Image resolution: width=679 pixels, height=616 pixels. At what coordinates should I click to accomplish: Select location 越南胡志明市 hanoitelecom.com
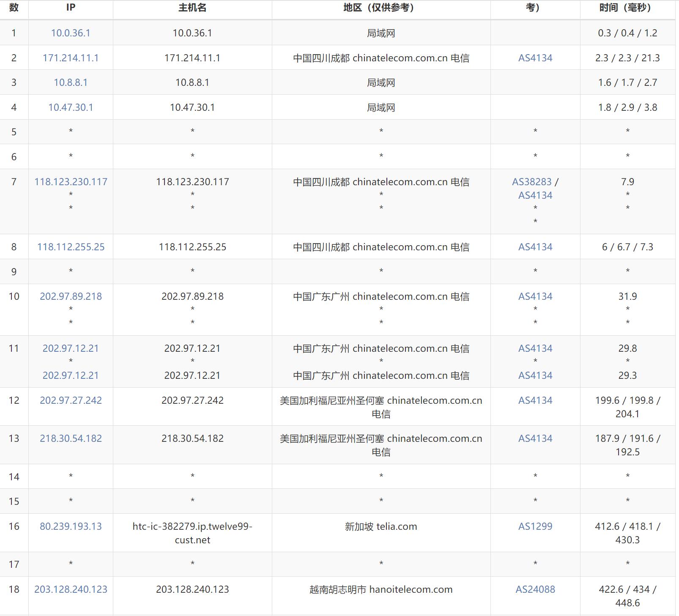(381, 589)
